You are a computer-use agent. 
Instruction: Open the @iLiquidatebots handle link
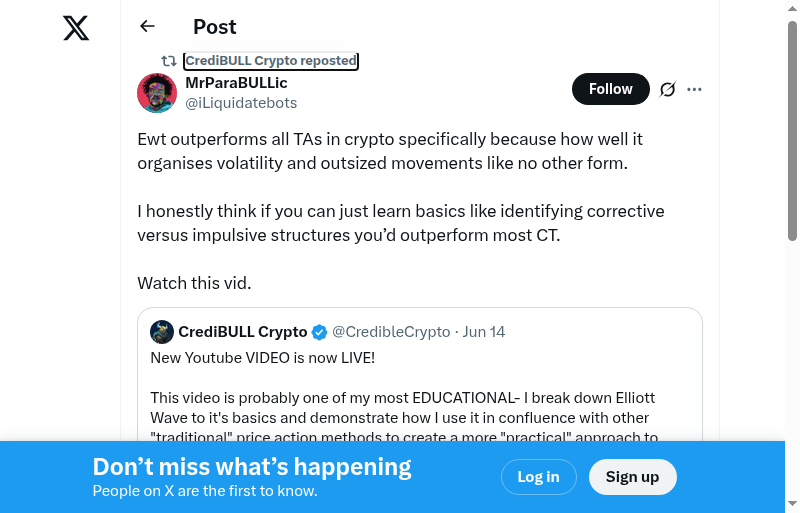[x=241, y=103]
